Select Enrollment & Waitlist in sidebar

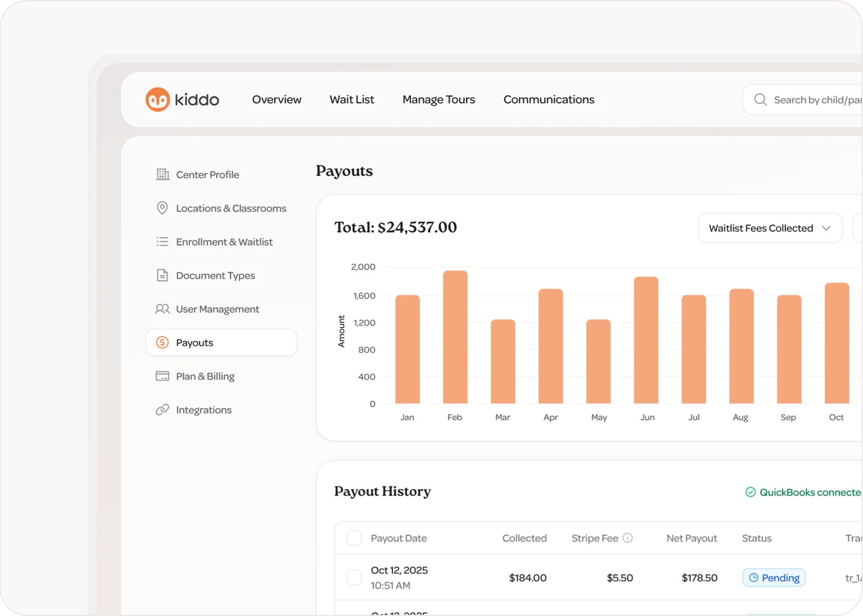[221, 242]
